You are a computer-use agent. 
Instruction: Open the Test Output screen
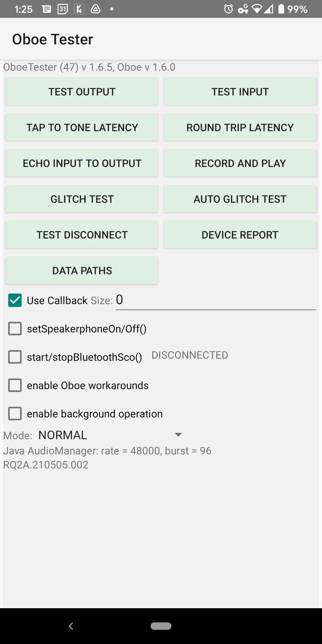(82, 92)
